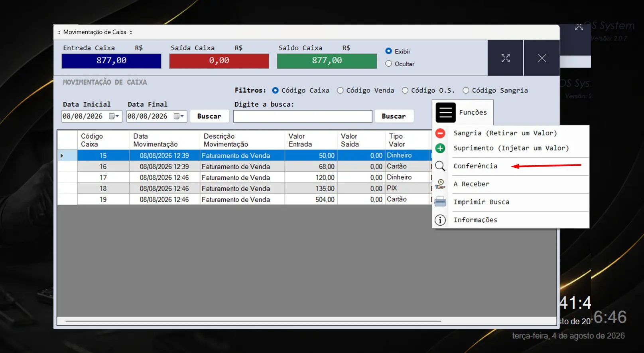Viewport: 644px width, 353px height.
Task: Open the Data Inicial calendar dropdown
Action: point(114,116)
